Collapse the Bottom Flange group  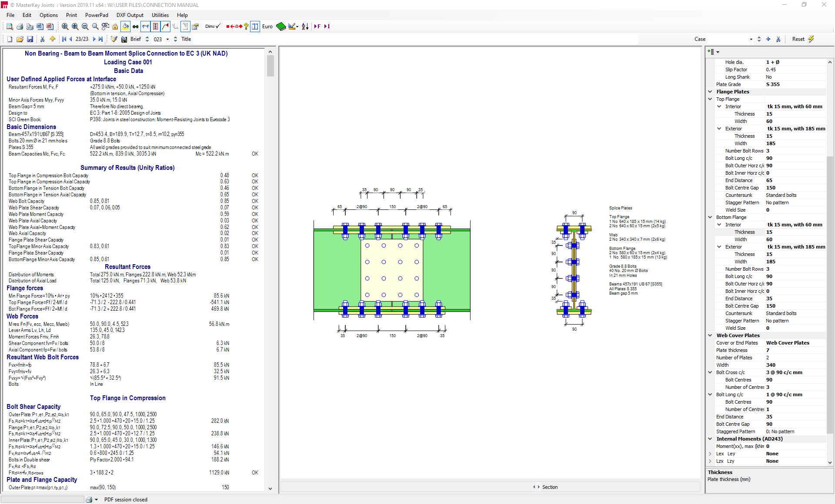710,217
